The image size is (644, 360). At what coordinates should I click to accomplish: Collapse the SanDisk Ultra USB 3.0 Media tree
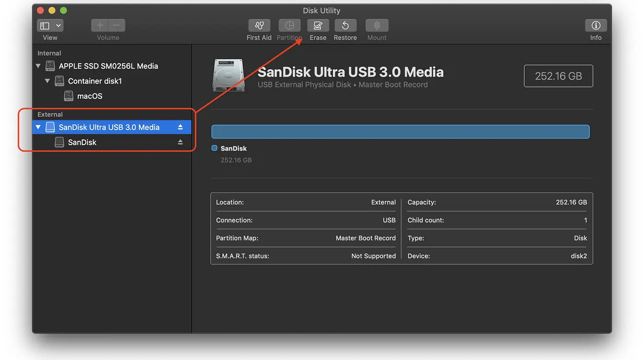click(x=38, y=127)
